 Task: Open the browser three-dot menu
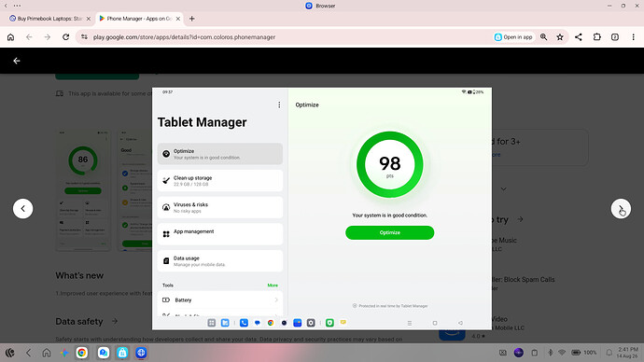(x=634, y=37)
